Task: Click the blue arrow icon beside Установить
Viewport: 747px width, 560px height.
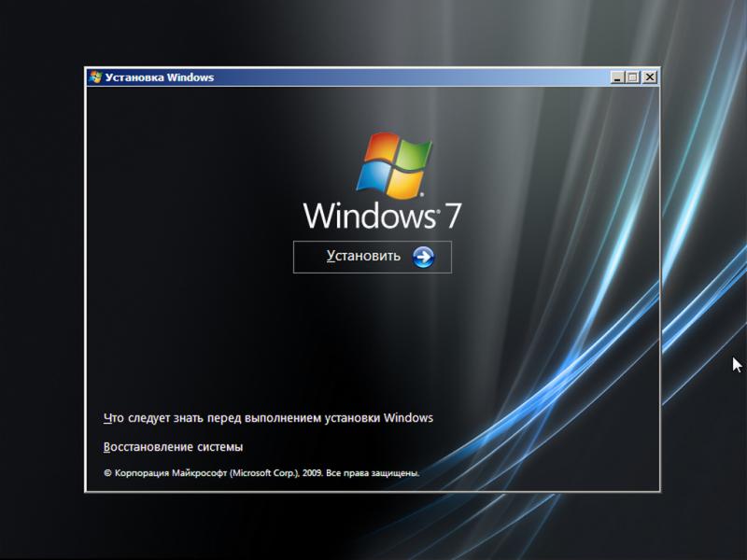Action: pyautogui.click(x=423, y=257)
